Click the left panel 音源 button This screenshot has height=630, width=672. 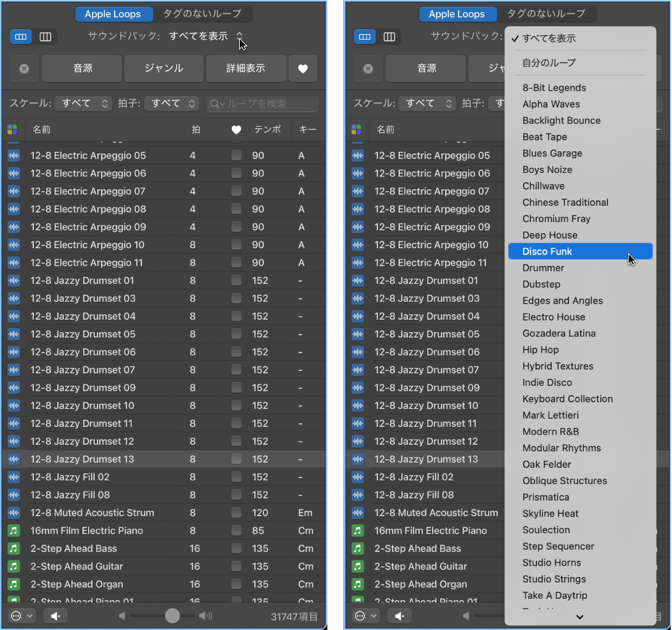point(82,69)
